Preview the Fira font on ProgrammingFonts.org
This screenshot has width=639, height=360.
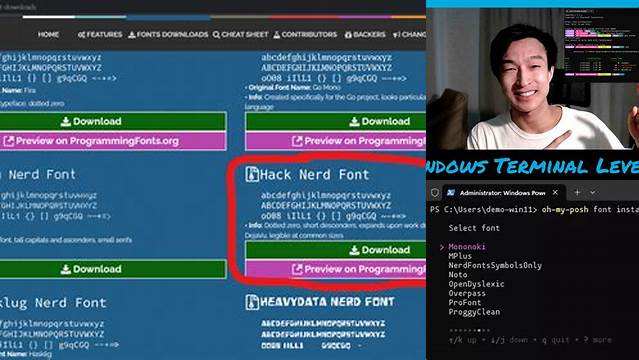113,141
